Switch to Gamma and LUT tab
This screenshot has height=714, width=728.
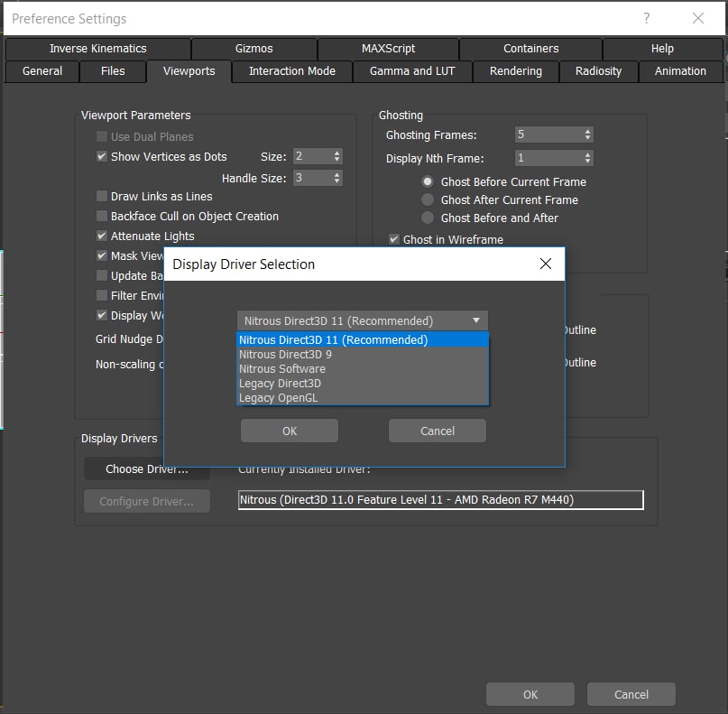click(412, 71)
